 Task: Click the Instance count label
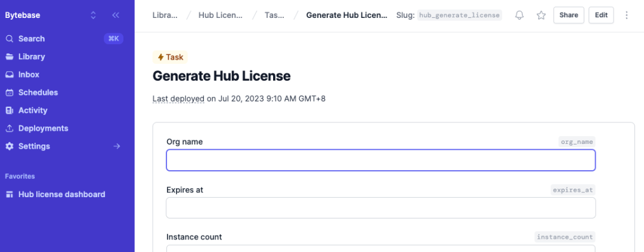pyautogui.click(x=194, y=237)
